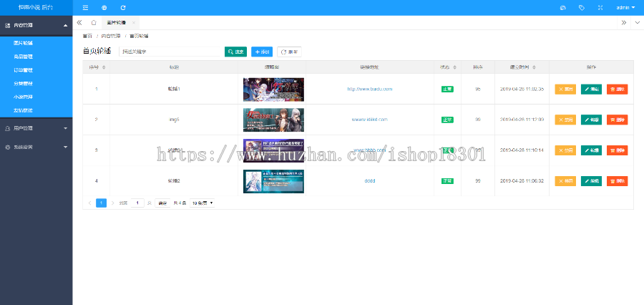Open 友情链接 in the sidebar
Screen dimensions: 644x305
click(23, 110)
